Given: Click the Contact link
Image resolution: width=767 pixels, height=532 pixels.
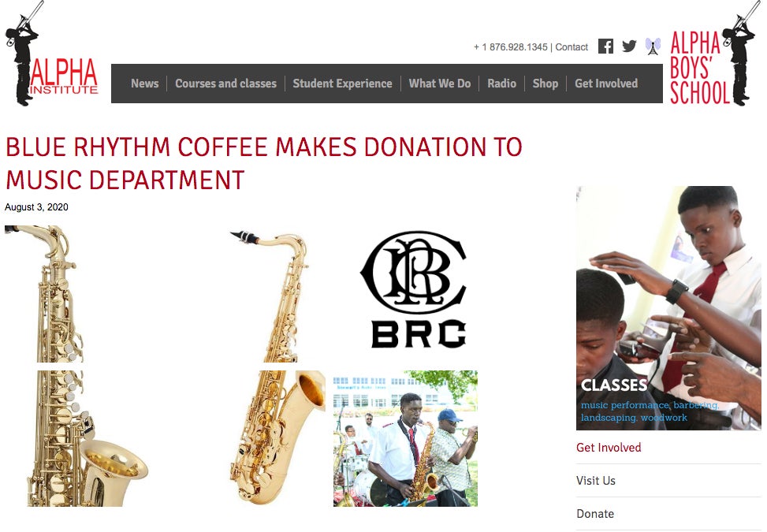Looking at the screenshot, I should [572, 47].
